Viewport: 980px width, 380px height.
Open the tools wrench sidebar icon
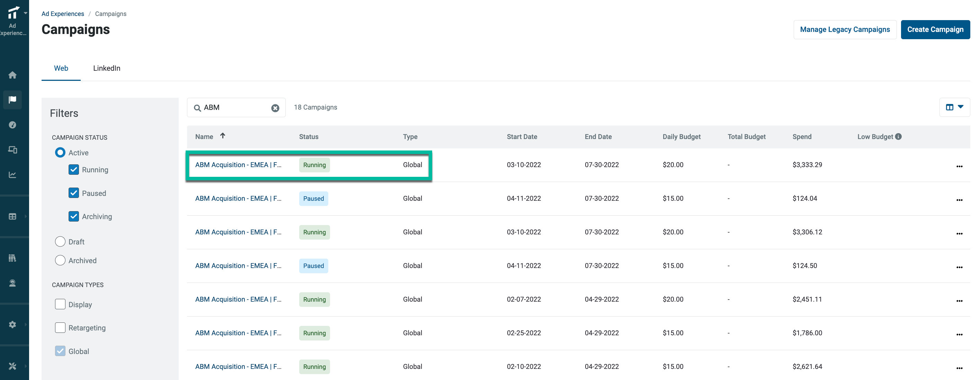click(x=12, y=366)
